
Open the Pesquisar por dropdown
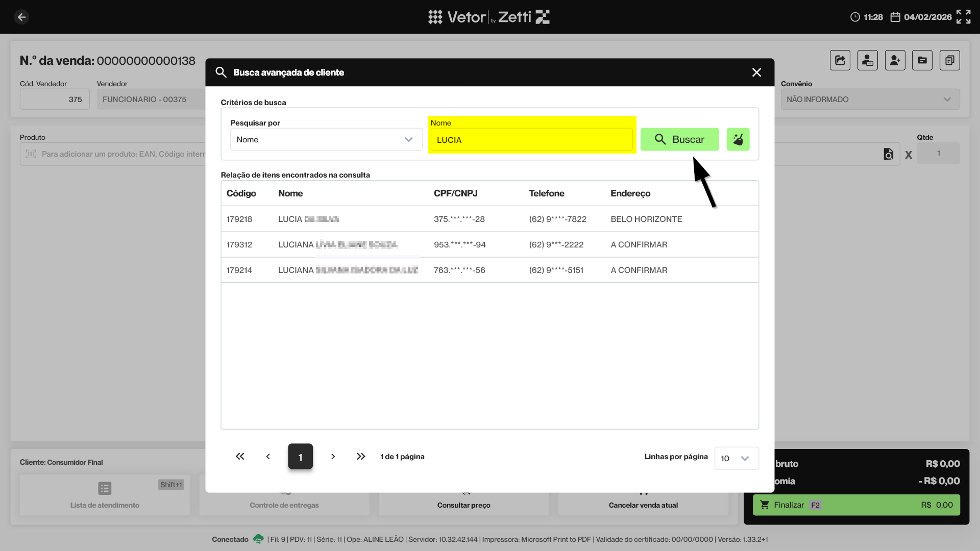(x=326, y=139)
